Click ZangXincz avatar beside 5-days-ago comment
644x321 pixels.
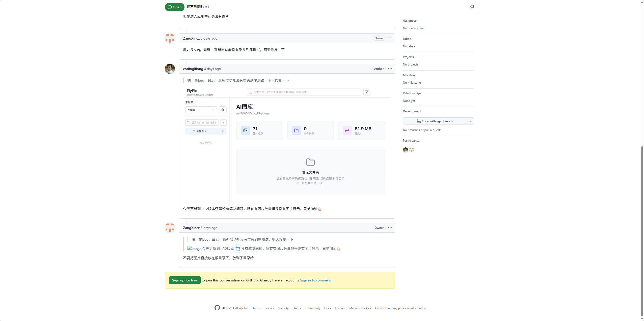pyautogui.click(x=170, y=38)
